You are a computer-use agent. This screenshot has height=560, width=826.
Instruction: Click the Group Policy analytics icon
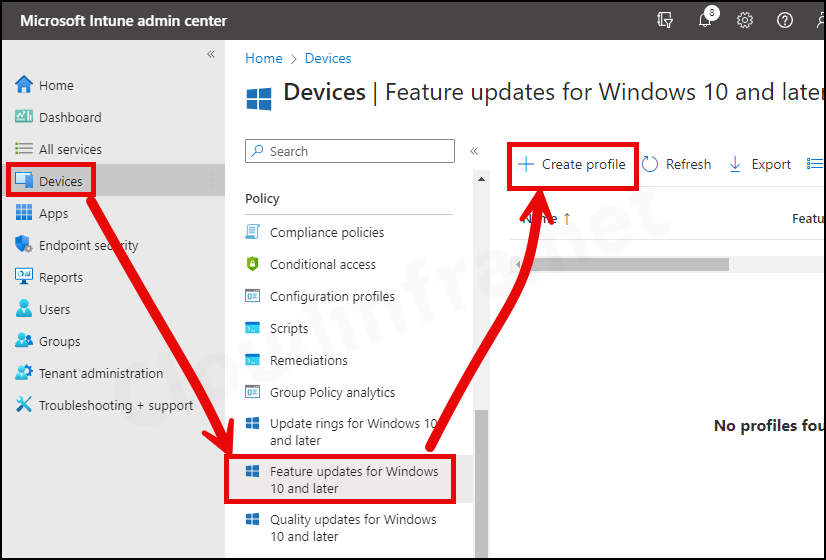[x=252, y=392]
